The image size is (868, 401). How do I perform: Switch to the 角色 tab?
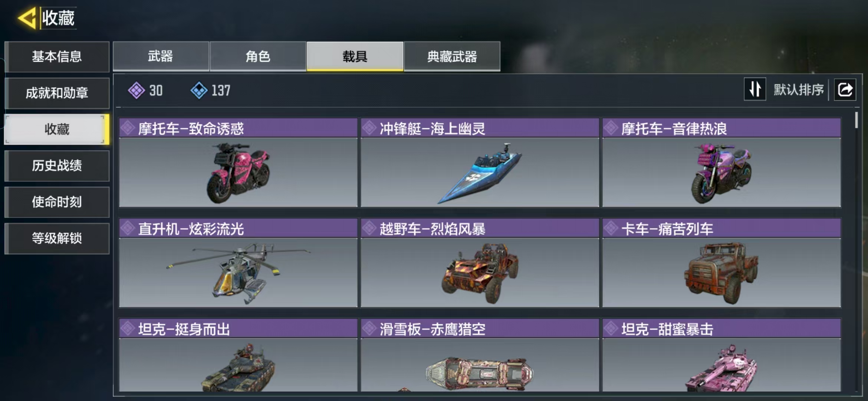258,56
